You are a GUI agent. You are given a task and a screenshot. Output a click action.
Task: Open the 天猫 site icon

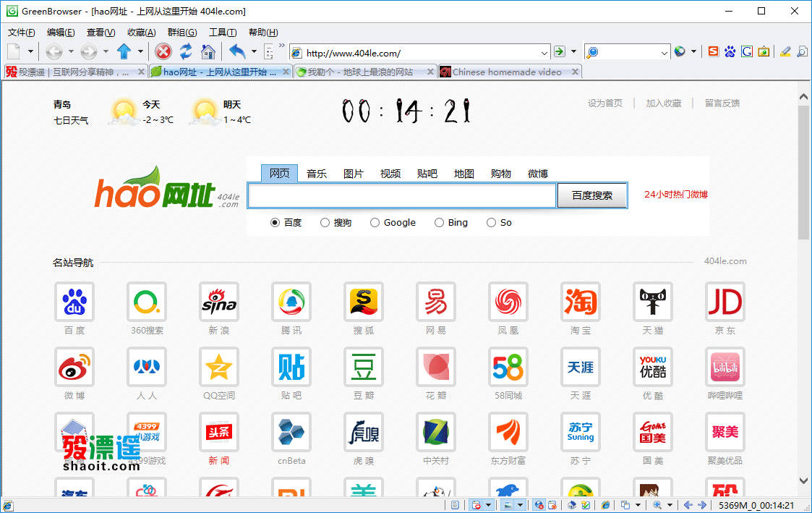pos(652,302)
